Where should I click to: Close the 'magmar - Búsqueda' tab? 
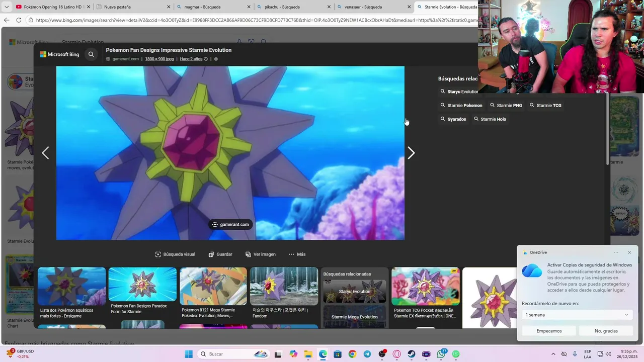249,7
